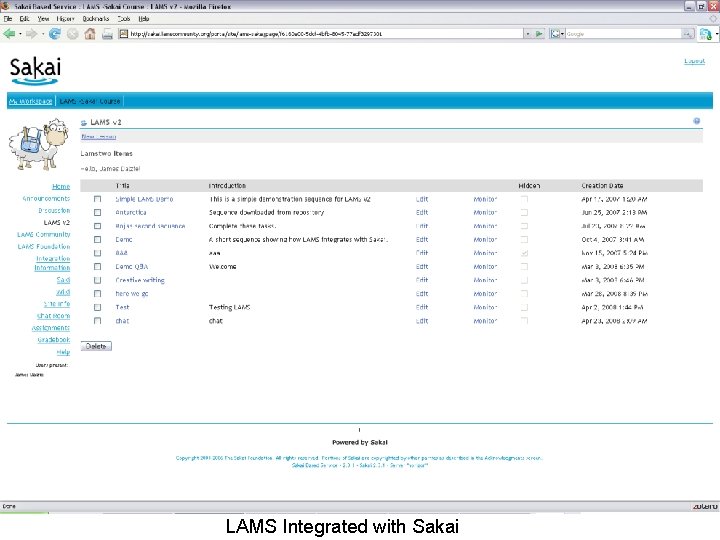This screenshot has width=720, height=540.
Task: Click the copyright footer link text
Action: click(359, 458)
